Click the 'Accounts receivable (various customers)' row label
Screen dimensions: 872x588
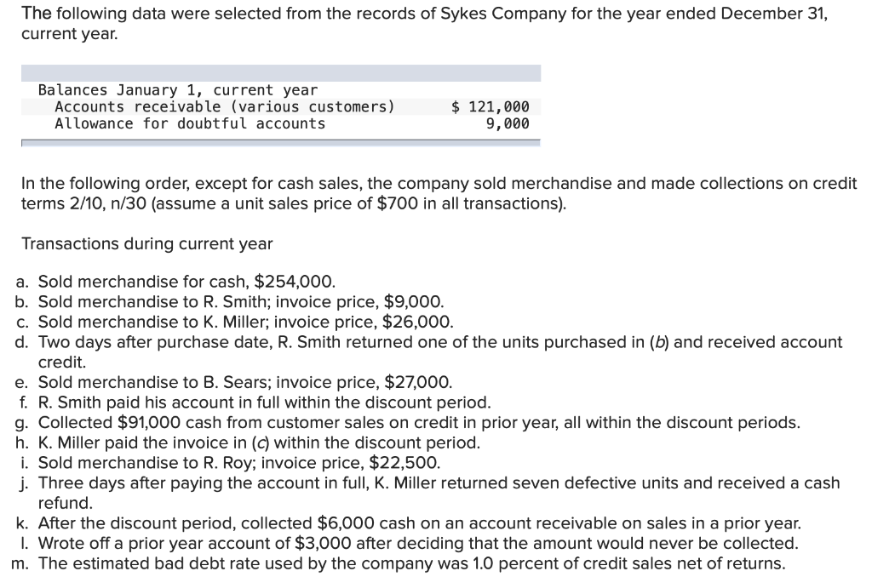click(225, 107)
